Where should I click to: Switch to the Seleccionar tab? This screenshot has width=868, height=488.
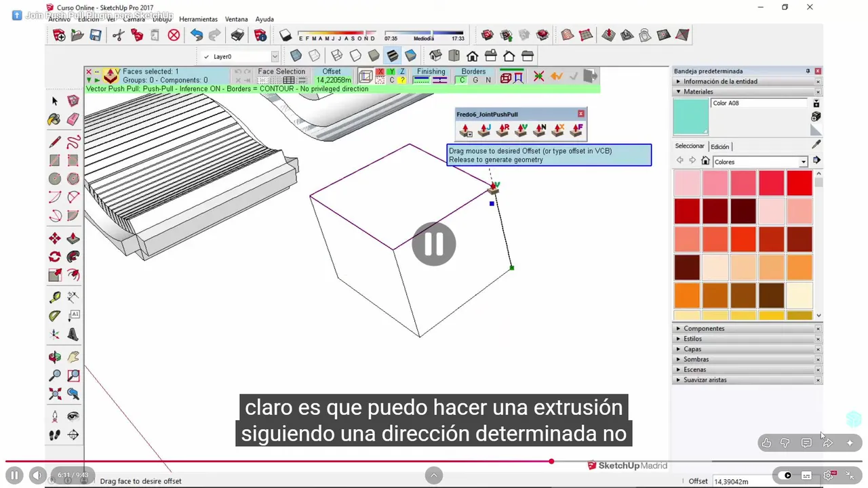tap(690, 146)
